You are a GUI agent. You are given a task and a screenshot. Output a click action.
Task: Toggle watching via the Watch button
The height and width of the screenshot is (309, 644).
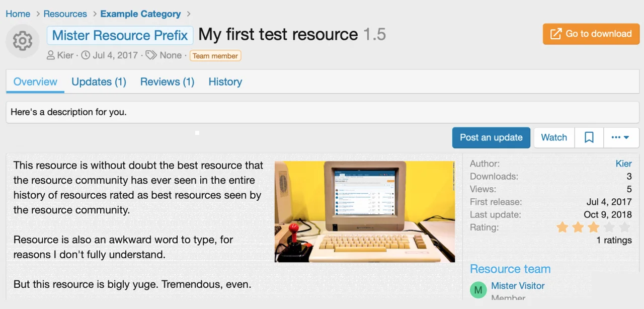(553, 137)
